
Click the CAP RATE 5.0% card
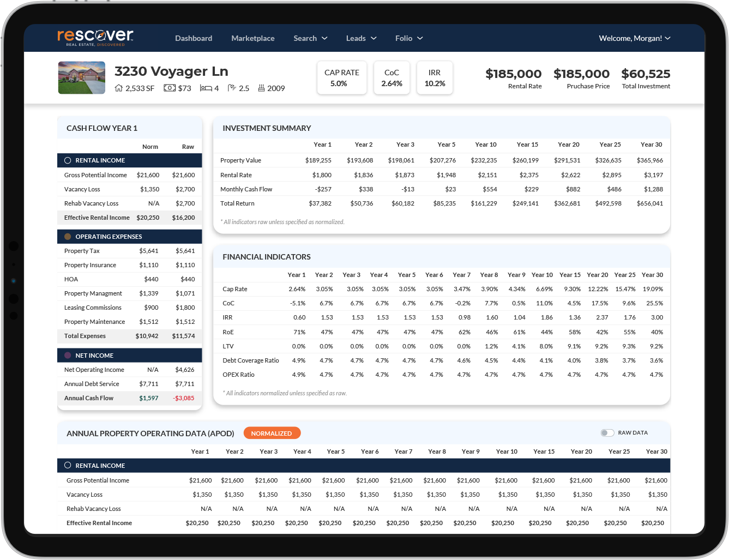pos(342,78)
